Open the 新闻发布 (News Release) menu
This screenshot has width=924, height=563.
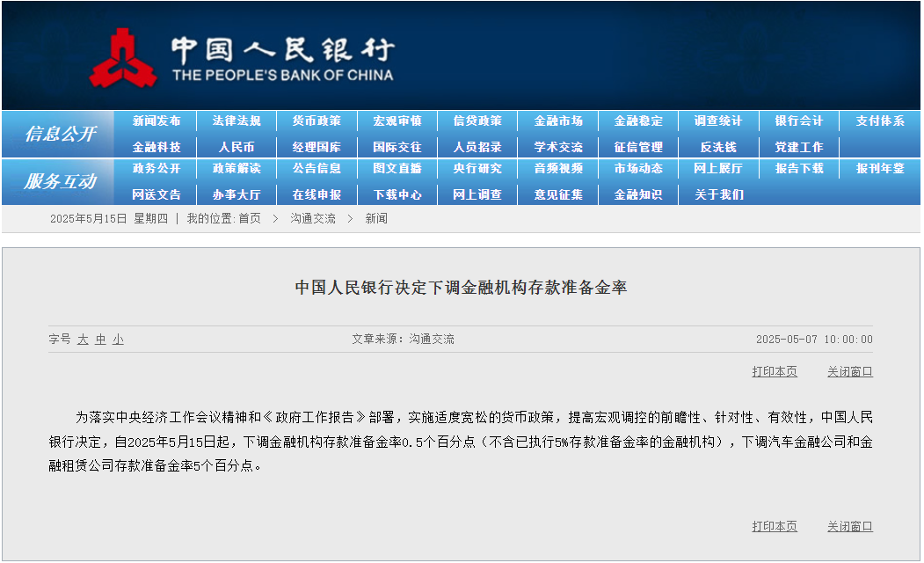pos(156,121)
